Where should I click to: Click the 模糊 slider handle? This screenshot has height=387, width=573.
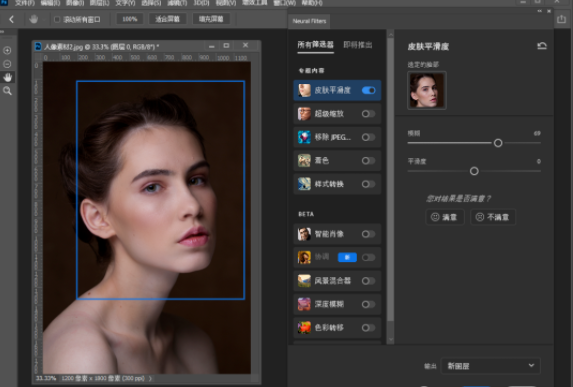(498, 143)
